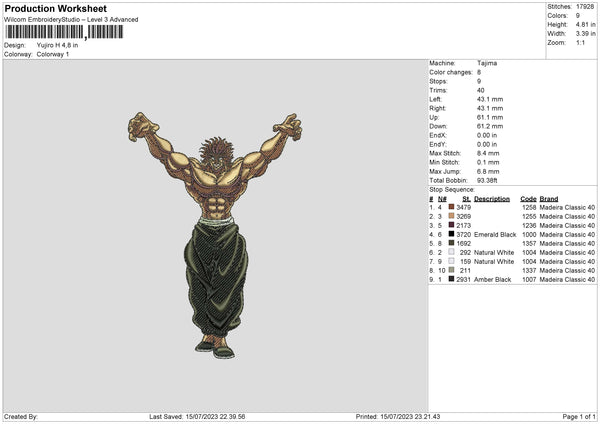Image resolution: width=600 pixels, height=424 pixels.
Task: Select the color swatch for stop 1 (3479)
Action: 452,207
